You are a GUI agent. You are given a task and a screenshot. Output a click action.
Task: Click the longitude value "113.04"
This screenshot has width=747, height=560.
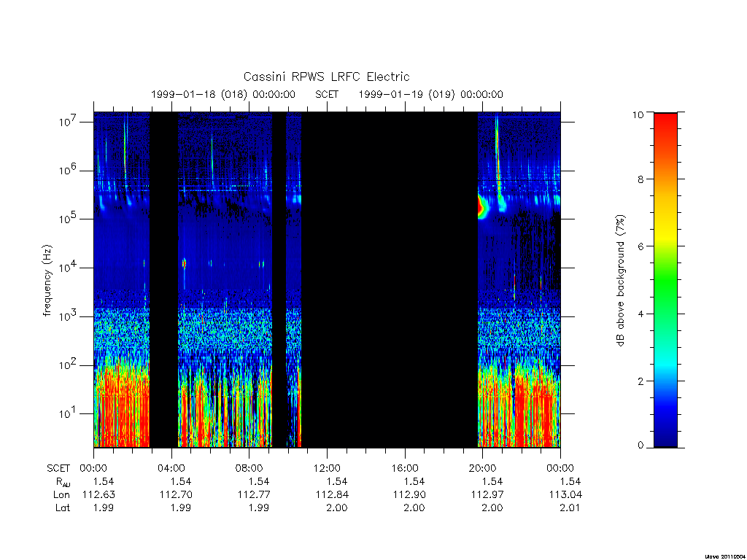[565, 495]
